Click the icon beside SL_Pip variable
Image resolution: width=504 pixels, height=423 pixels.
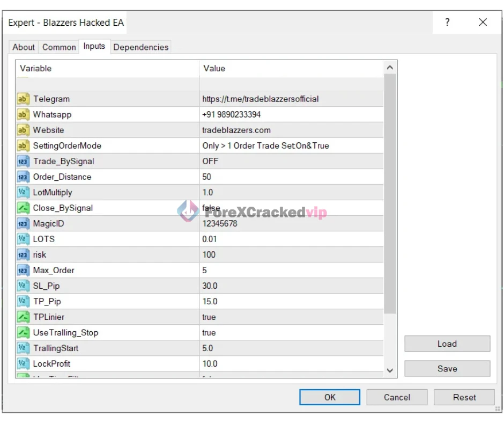(23, 286)
